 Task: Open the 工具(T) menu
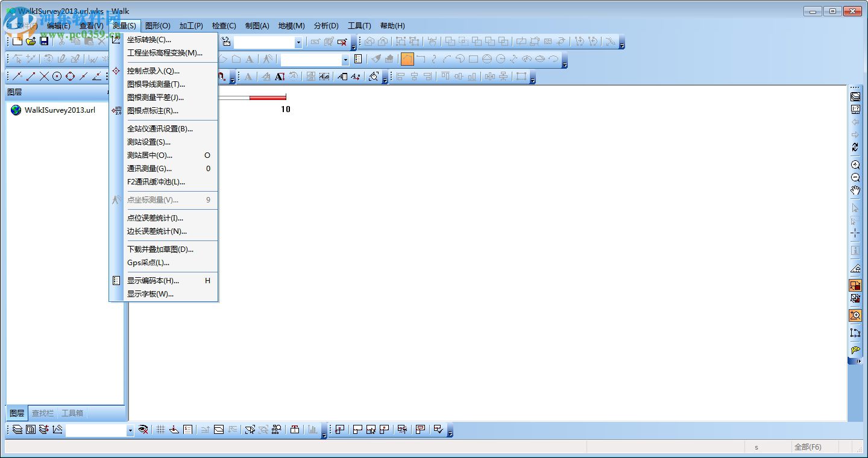pyautogui.click(x=359, y=26)
